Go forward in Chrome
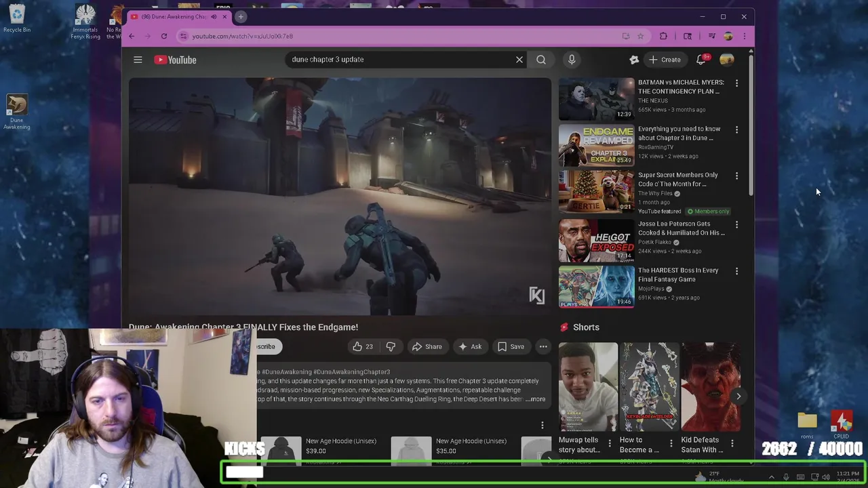 click(x=148, y=36)
